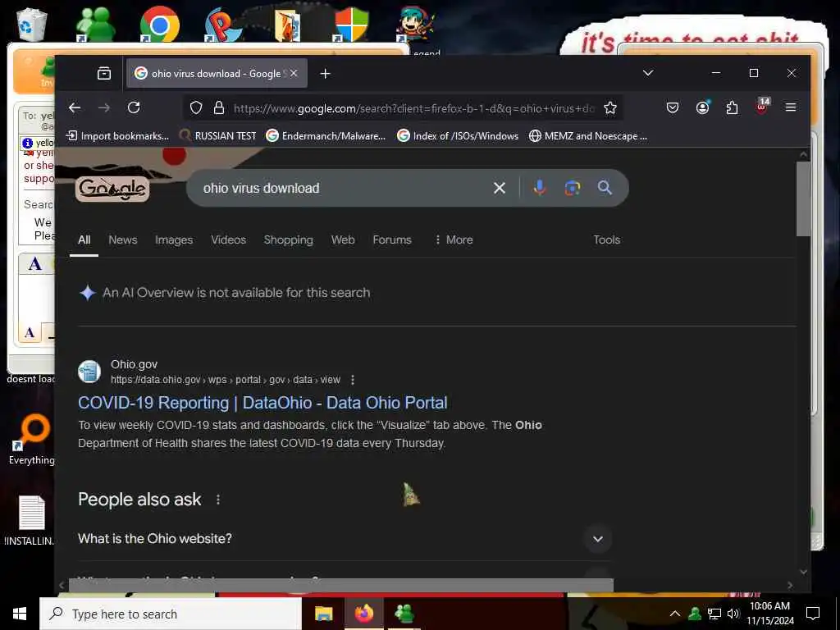840x630 pixels.
Task: Open the More search filters dropdown
Action: 454,240
